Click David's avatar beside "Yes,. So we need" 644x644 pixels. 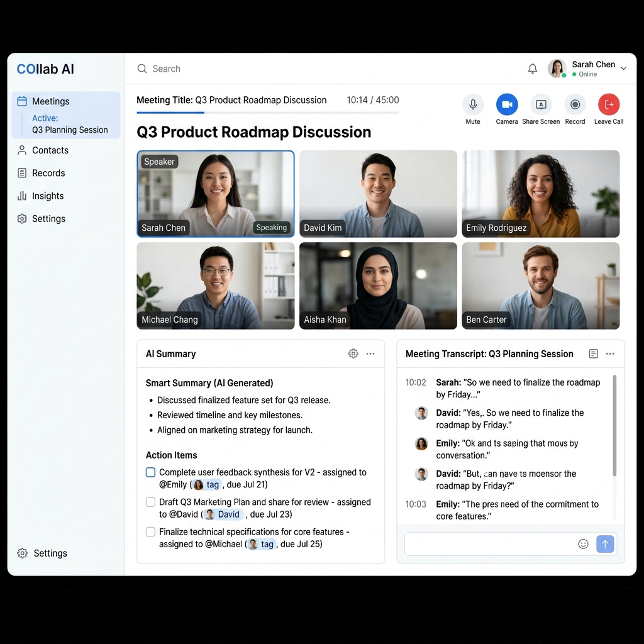click(421, 413)
